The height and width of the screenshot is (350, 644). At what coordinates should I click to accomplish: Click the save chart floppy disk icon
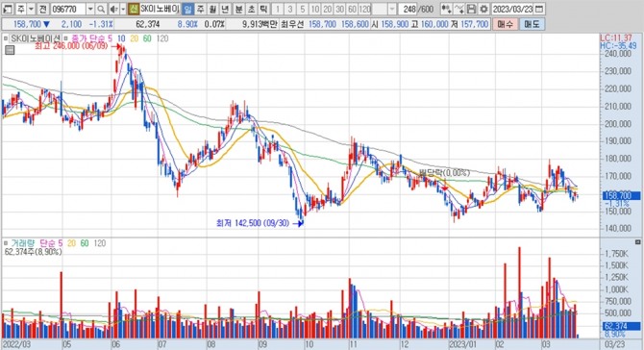(472, 9)
